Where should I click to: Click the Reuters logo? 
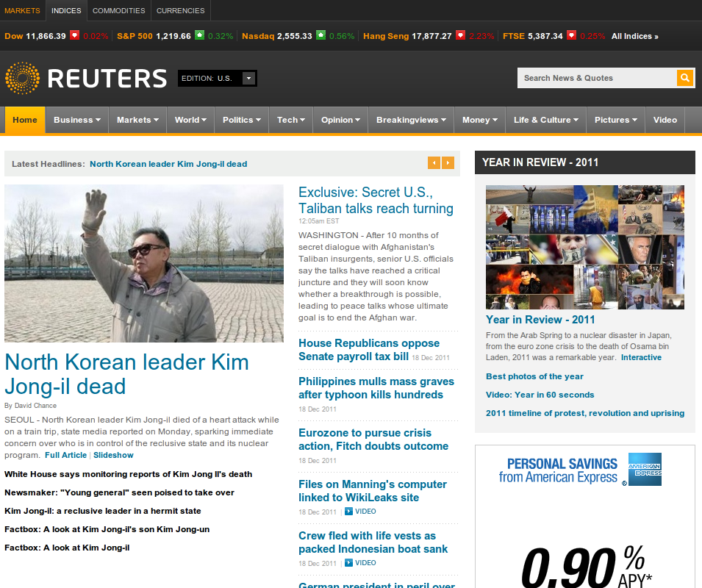(86, 78)
